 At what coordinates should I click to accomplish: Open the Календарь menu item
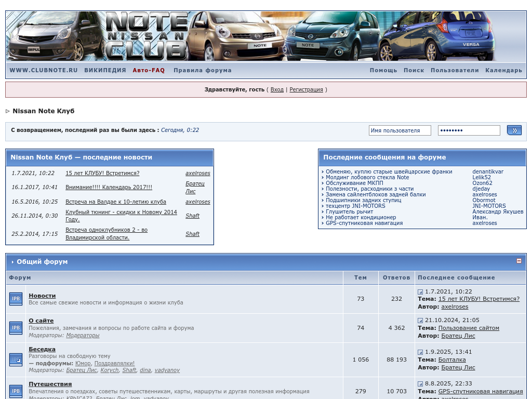coord(503,70)
